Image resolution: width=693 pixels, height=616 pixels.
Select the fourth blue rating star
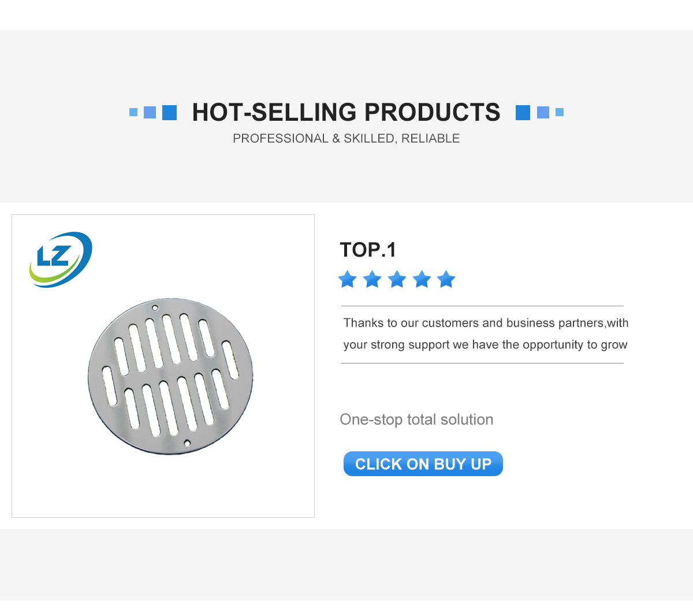pyautogui.click(x=422, y=280)
